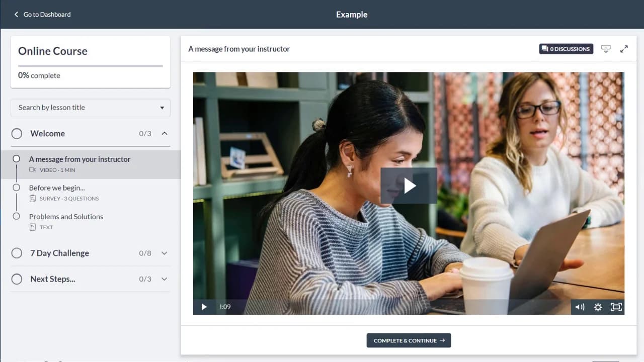Expand to fullscreen view with expand arrows icon
Screen dimensions: 644x362
[x=624, y=49]
